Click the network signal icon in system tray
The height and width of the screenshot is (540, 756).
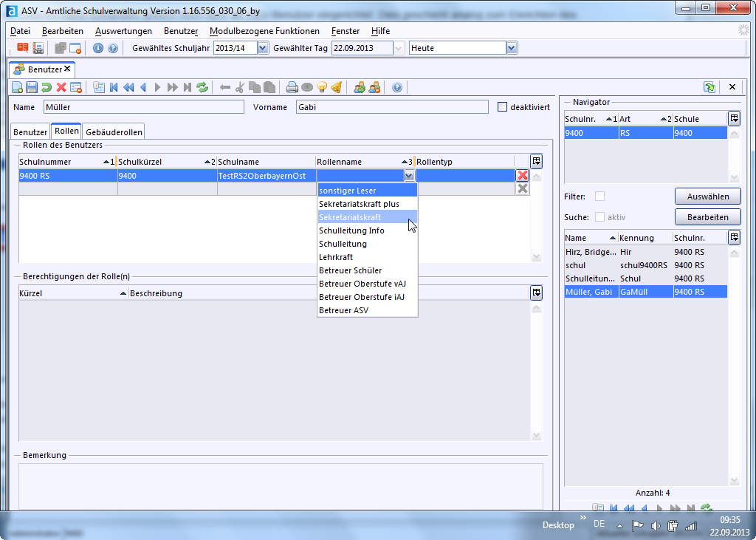(691, 525)
